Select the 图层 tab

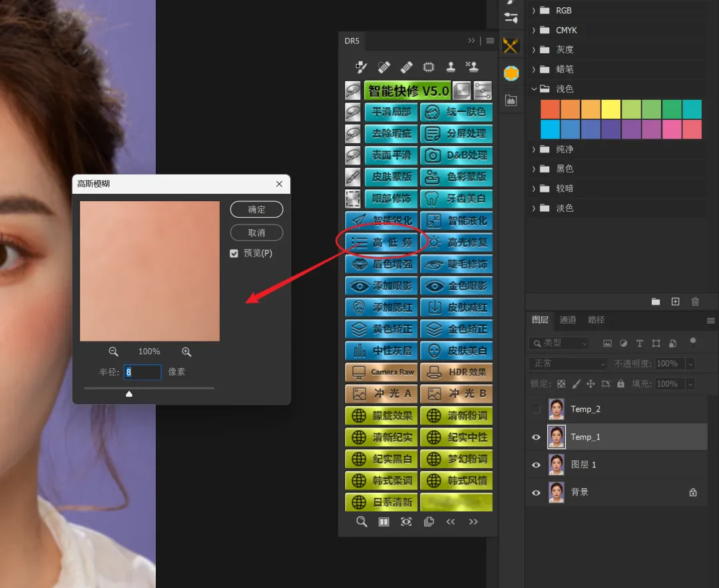click(x=540, y=320)
